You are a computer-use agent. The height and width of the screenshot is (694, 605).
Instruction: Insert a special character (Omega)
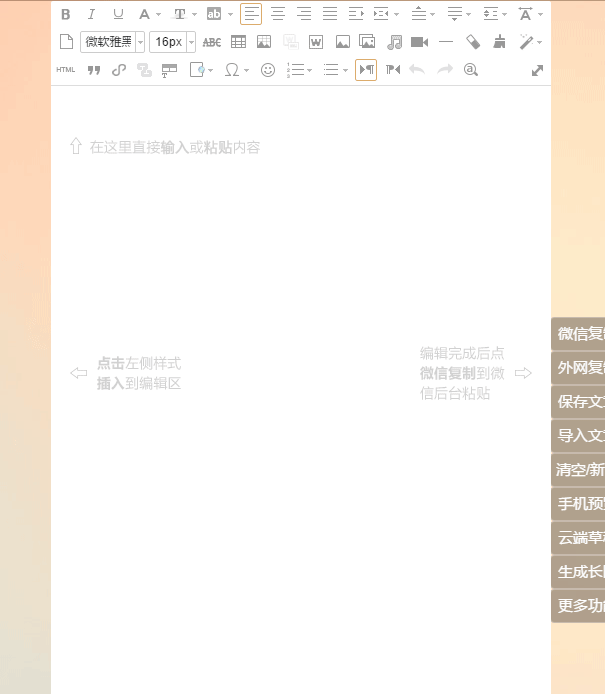[x=232, y=70]
